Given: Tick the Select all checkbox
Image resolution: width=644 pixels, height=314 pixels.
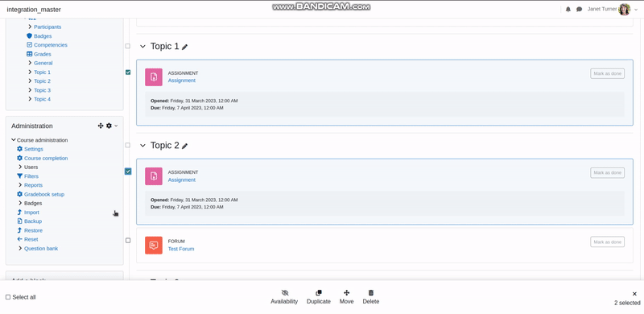Looking at the screenshot, I should pyautogui.click(x=8, y=297).
